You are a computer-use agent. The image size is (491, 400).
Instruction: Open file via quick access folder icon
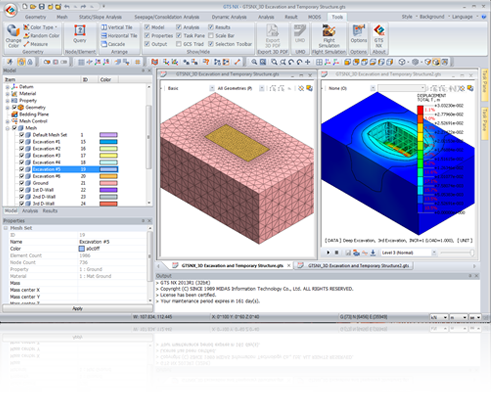tap(33, 6)
